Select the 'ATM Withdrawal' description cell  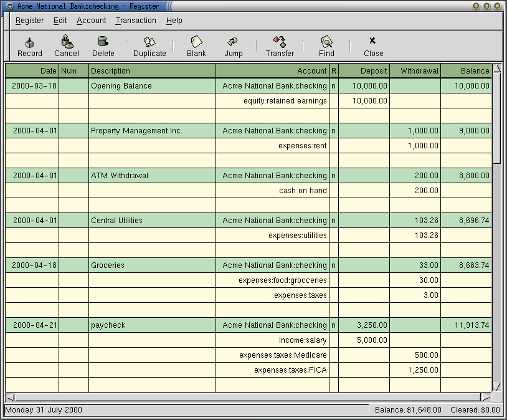coord(152,175)
